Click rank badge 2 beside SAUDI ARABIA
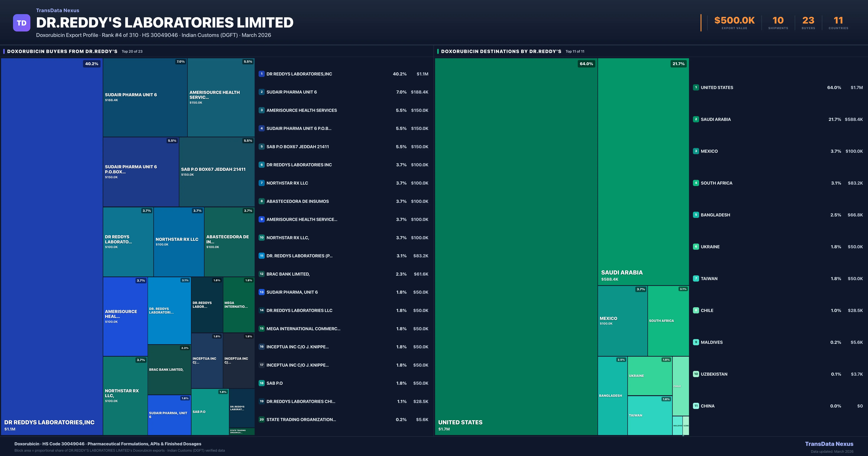This screenshot has width=868, height=456. pos(696,119)
